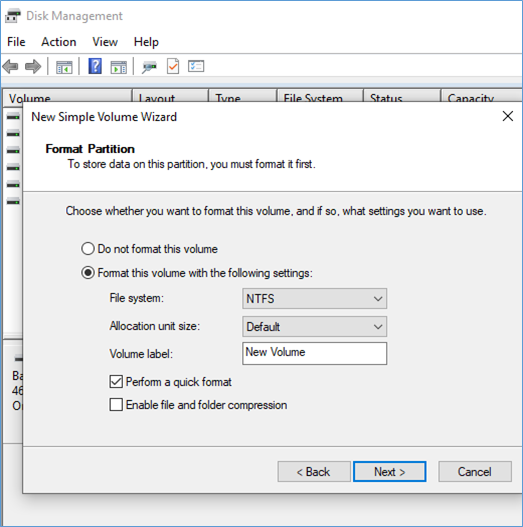This screenshot has height=527, width=523.
Task: Click Show/Hide Action Pane toolbar icon
Action: [x=119, y=67]
